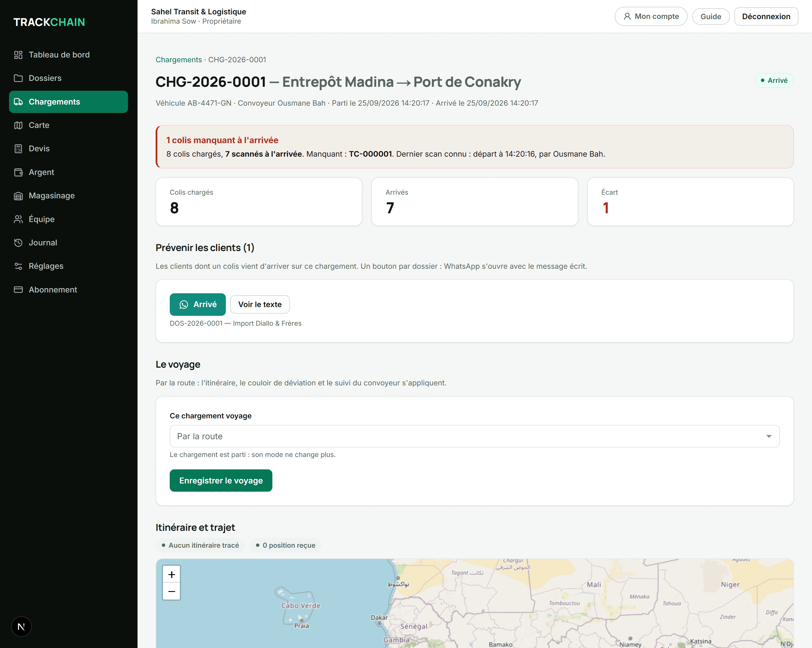
Task: Open the Abonnement page
Action: coord(69,290)
